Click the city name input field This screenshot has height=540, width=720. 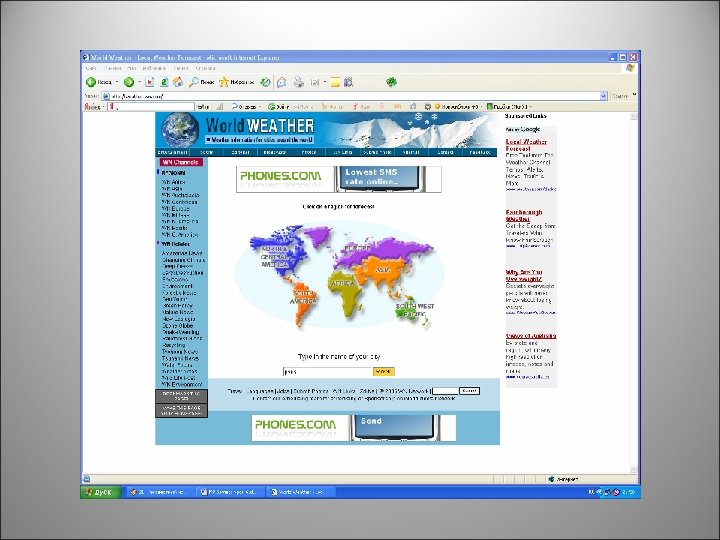(327, 371)
